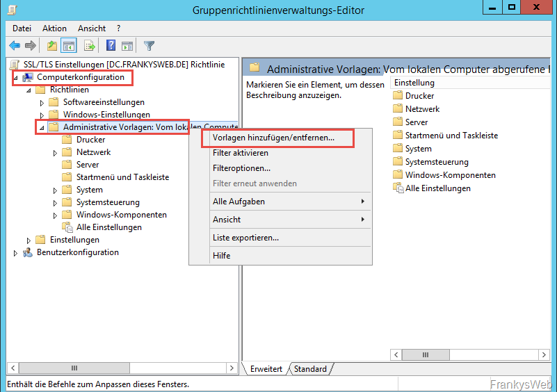Switch to the Standard tab
557x392 pixels.
(x=309, y=369)
